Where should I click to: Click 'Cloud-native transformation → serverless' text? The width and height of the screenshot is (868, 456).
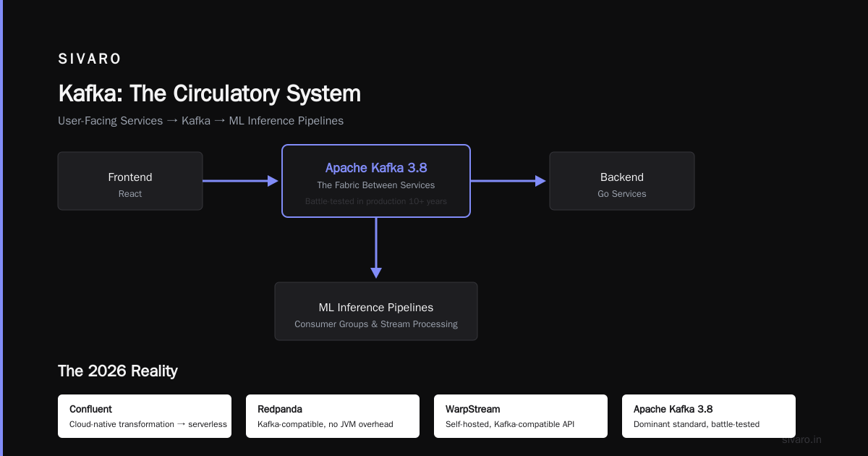point(148,424)
